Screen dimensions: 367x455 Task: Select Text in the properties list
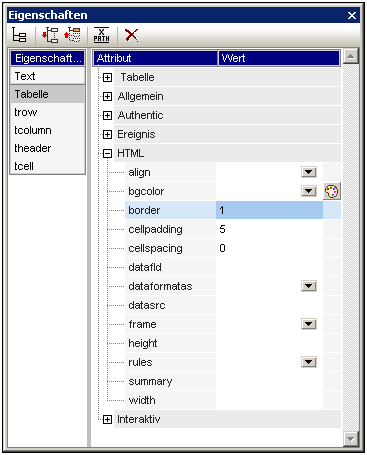click(47, 76)
